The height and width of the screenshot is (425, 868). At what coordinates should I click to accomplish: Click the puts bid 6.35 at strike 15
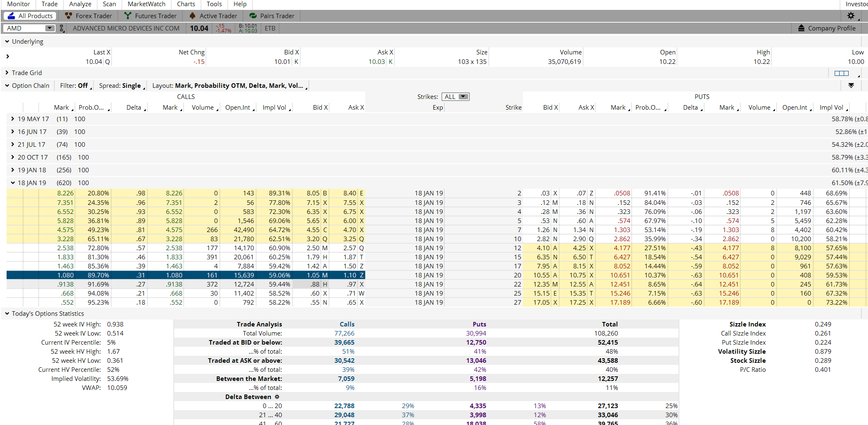point(543,257)
